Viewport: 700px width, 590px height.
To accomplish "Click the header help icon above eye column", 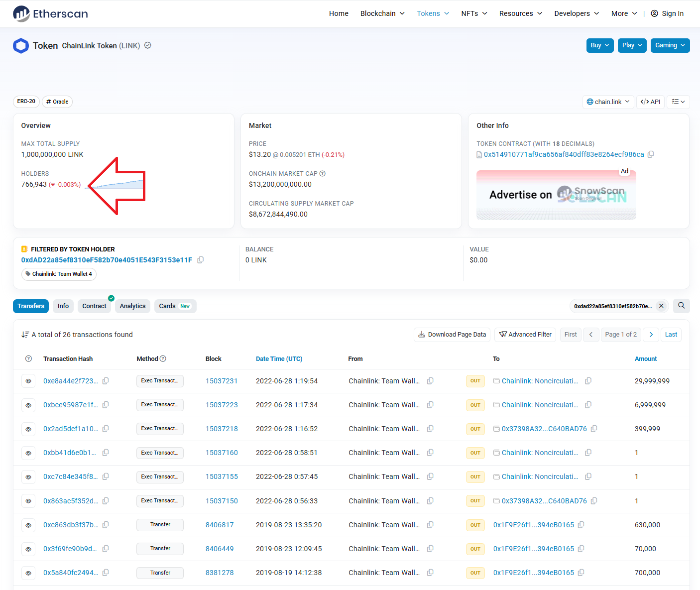I will (x=28, y=359).
